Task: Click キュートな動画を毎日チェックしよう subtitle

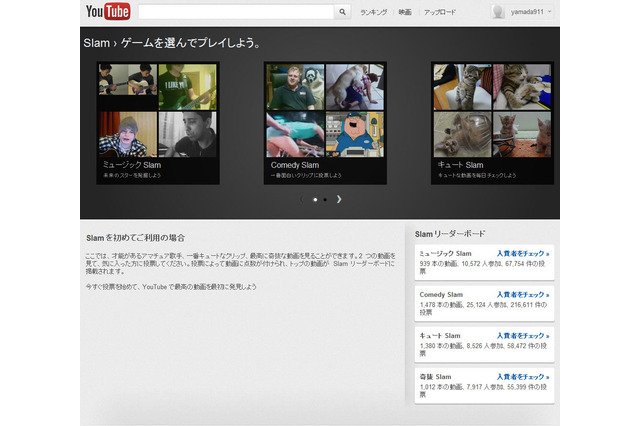Action: (x=477, y=175)
